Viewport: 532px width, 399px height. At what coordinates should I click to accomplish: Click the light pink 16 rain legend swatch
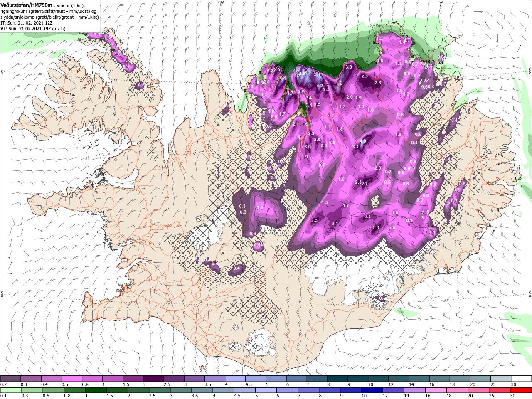click(x=435, y=390)
